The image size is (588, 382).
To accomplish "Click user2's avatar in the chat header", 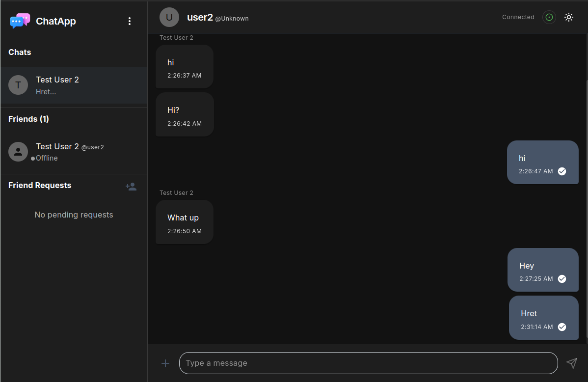I will point(169,17).
